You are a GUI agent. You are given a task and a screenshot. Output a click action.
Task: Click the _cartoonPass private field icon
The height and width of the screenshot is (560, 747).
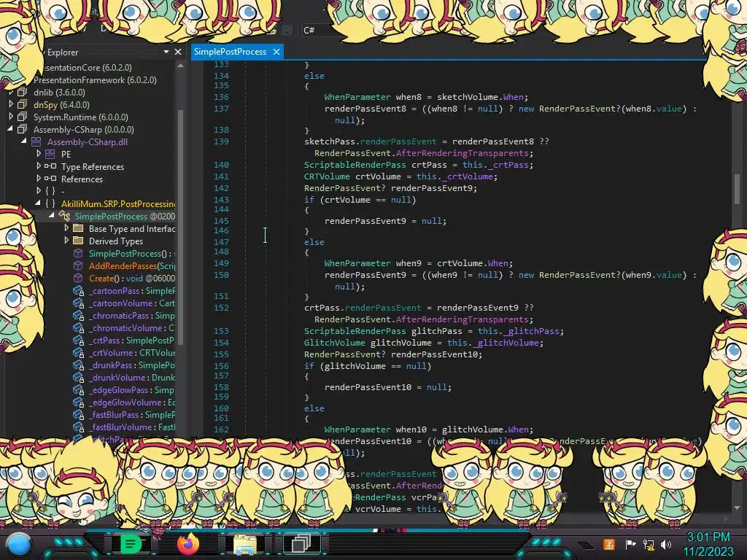79,290
